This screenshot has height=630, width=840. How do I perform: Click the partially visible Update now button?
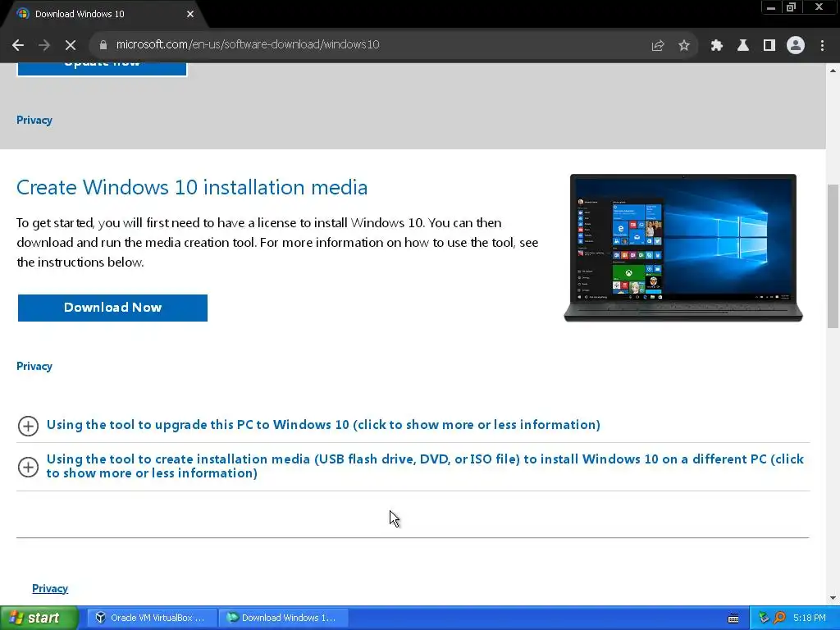click(102, 69)
